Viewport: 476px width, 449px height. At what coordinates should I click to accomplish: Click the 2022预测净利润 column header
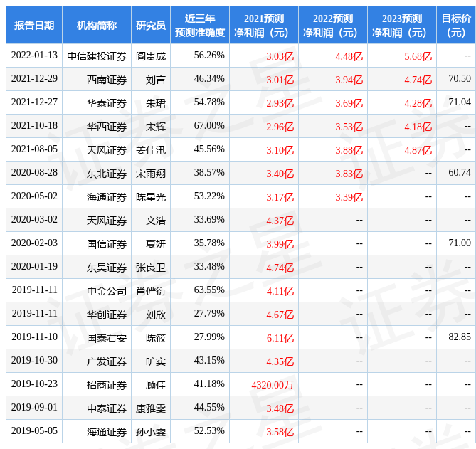coord(333,25)
